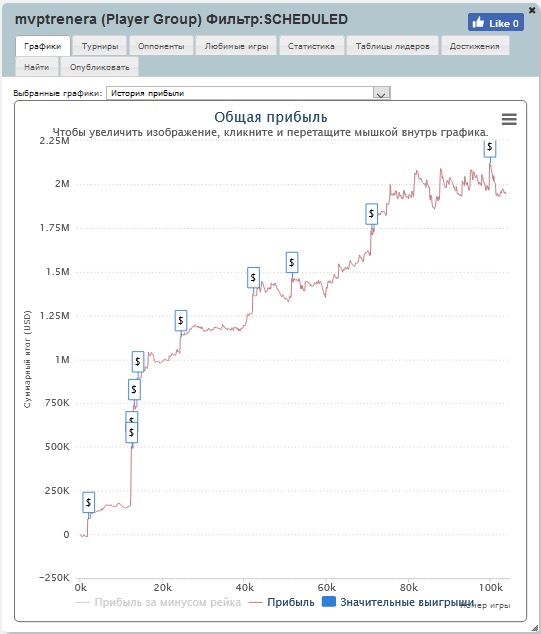The width and height of the screenshot is (541, 634).
Task: Switch to the Графики tab
Action: coord(42,46)
